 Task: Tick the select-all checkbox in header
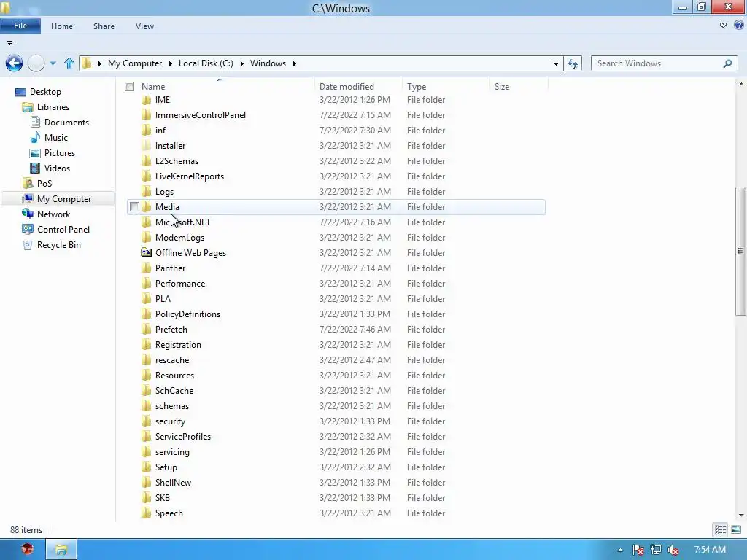(x=130, y=86)
